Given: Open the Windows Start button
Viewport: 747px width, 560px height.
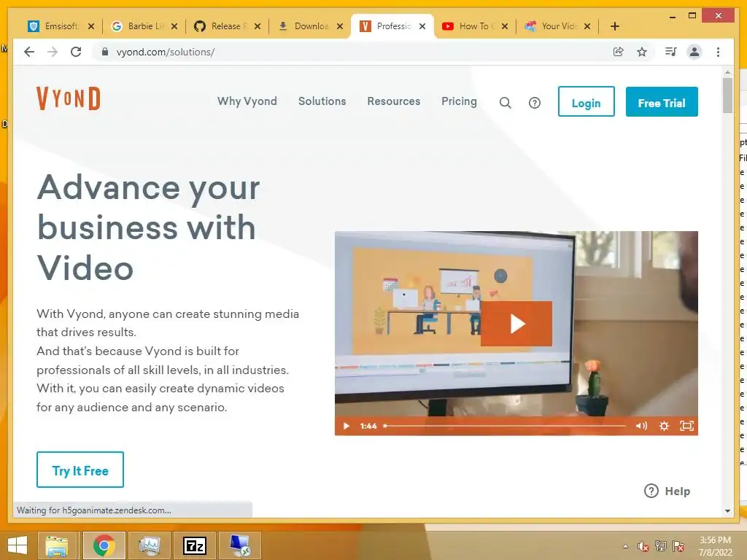Looking at the screenshot, I should coord(18,545).
